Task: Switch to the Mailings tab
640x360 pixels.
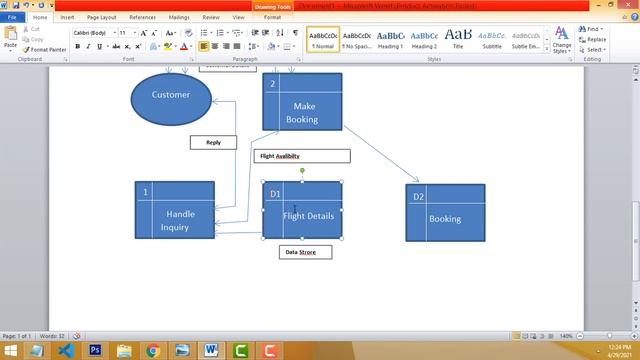Action: pos(179,18)
